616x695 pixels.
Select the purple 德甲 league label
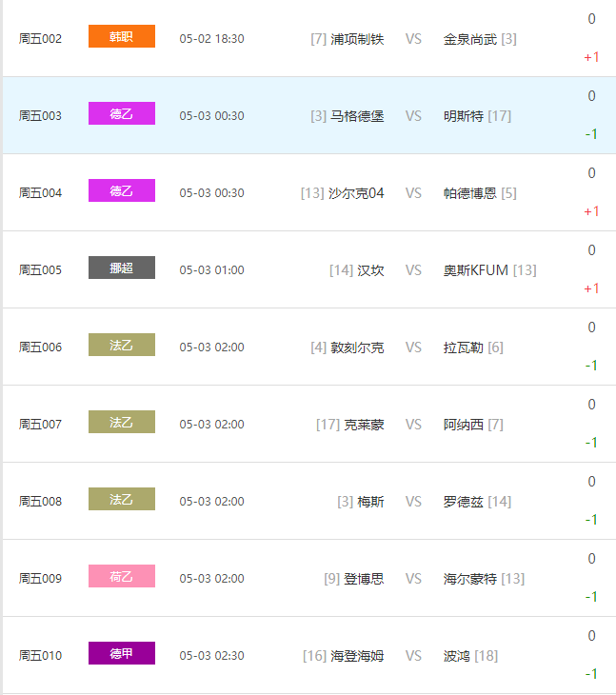pyautogui.click(x=121, y=654)
